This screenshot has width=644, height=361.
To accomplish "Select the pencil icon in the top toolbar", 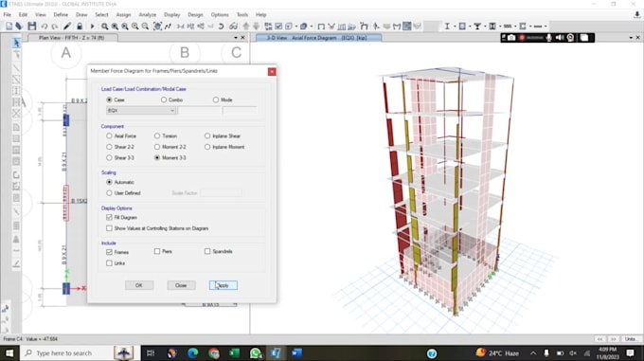I will 67,27.
